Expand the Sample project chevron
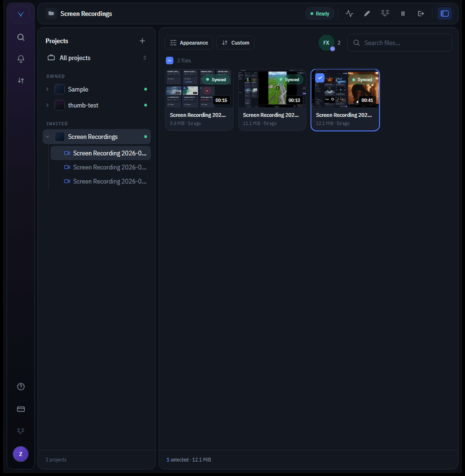The image size is (465, 476). point(47,89)
